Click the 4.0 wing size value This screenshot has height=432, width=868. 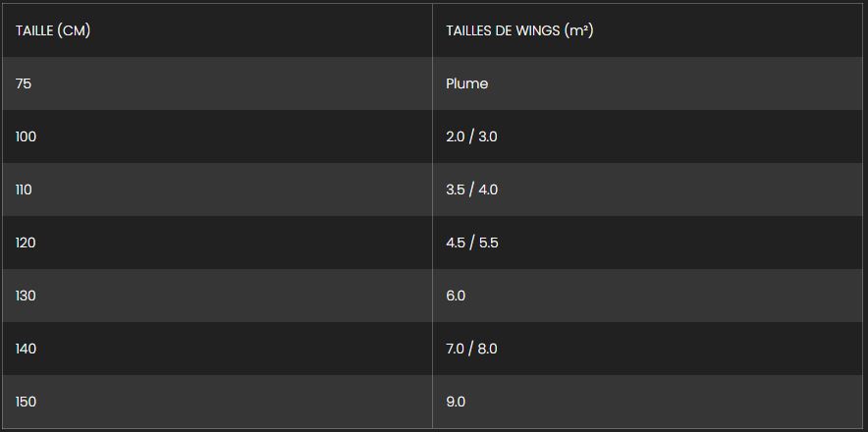pos(487,189)
